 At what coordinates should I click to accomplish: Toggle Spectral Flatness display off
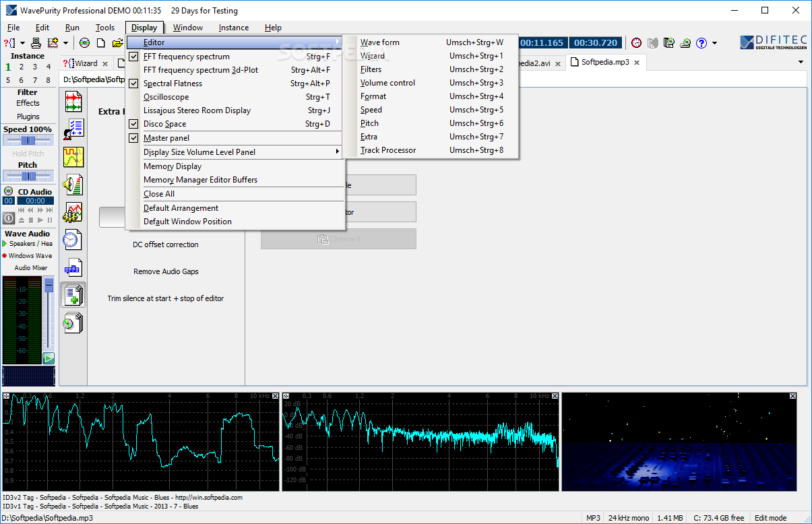point(235,84)
